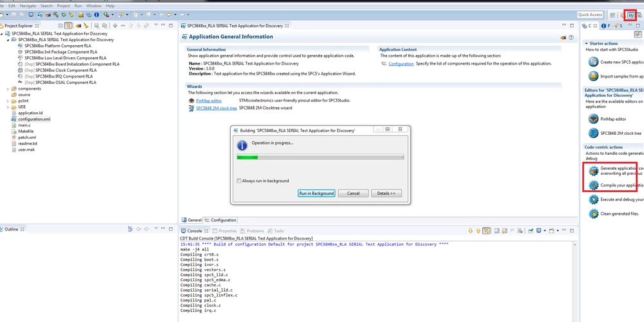
Task: Click the console scroll-up arrow icon
Action: (x=478, y=231)
